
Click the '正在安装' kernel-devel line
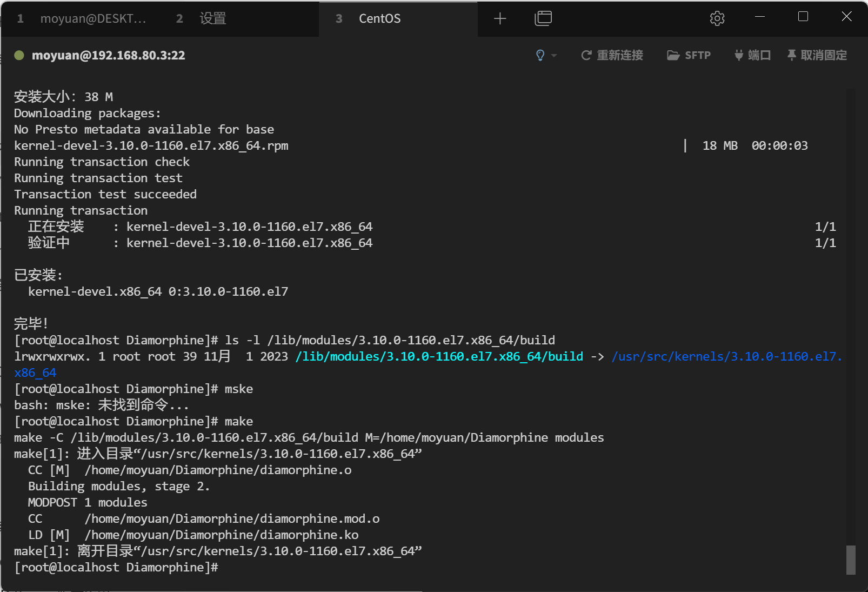click(x=200, y=227)
